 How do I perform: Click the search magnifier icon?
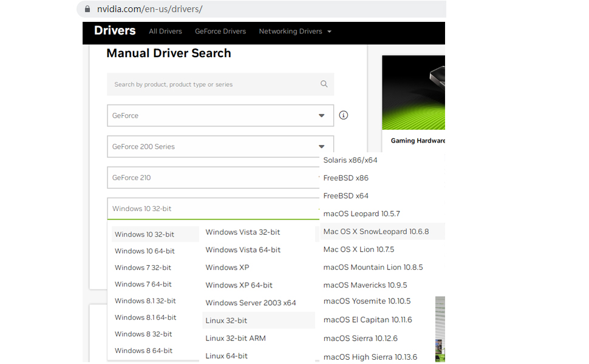point(324,84)
